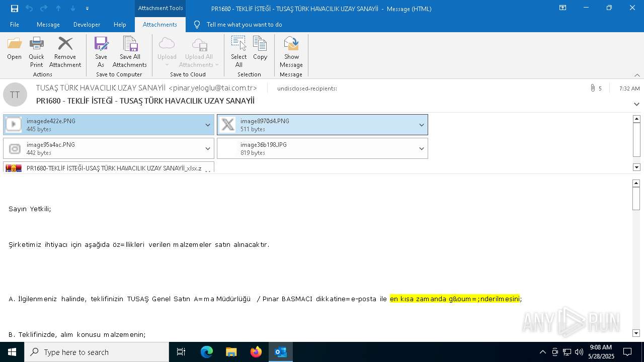This screenshot has height=362, width=644.
Task: Expand the message header details chevron
Action: pos(636,104)
